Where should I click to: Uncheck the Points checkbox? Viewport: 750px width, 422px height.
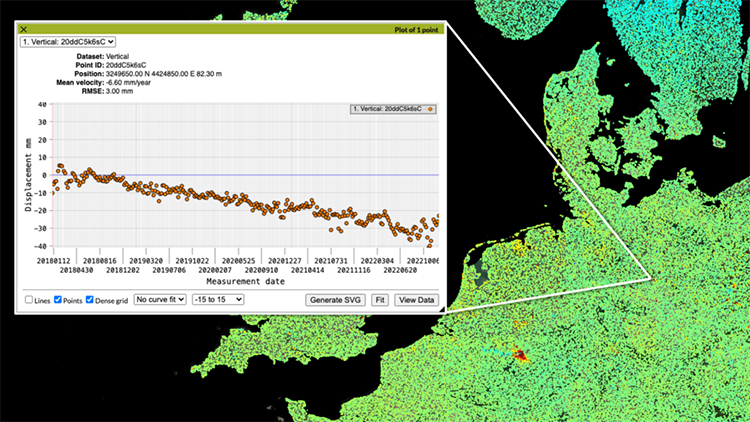[x=58, y=300]
